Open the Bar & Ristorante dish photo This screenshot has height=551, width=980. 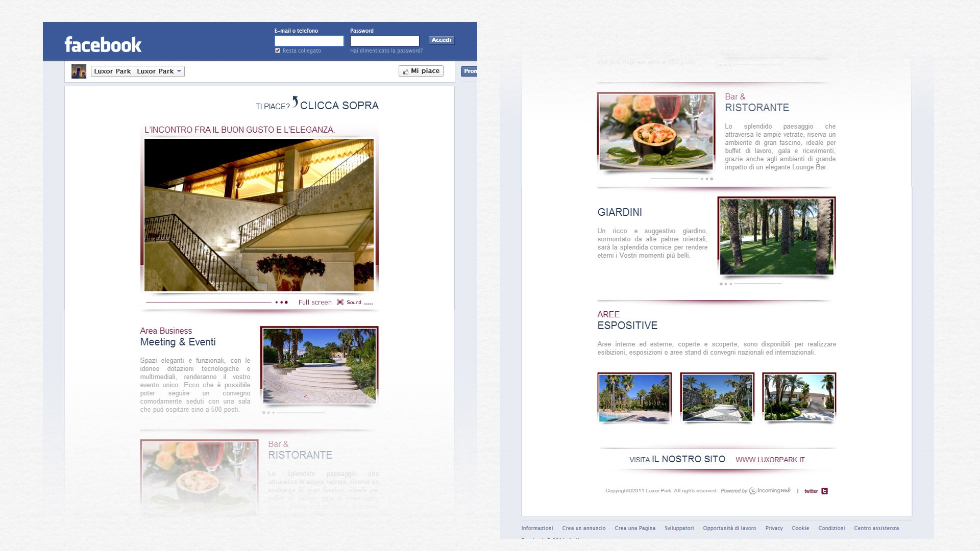tap(656, 131)
